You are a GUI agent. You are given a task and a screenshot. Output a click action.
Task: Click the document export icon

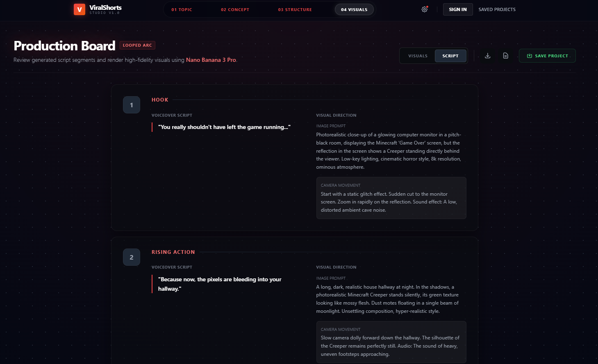click(506, 56)
